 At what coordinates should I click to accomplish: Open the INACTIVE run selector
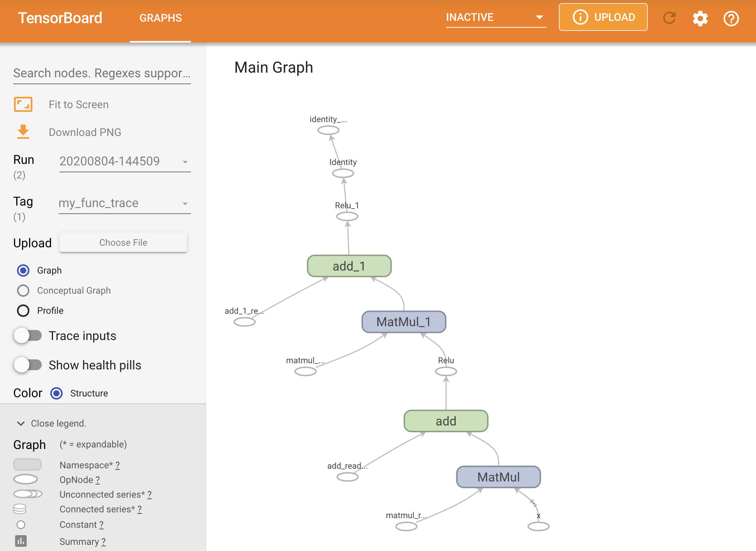[493, 17]
